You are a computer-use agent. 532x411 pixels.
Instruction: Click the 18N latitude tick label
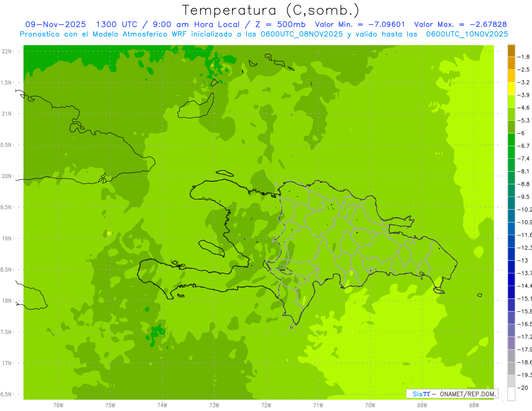pyautogui.click(x=8, y=301)
